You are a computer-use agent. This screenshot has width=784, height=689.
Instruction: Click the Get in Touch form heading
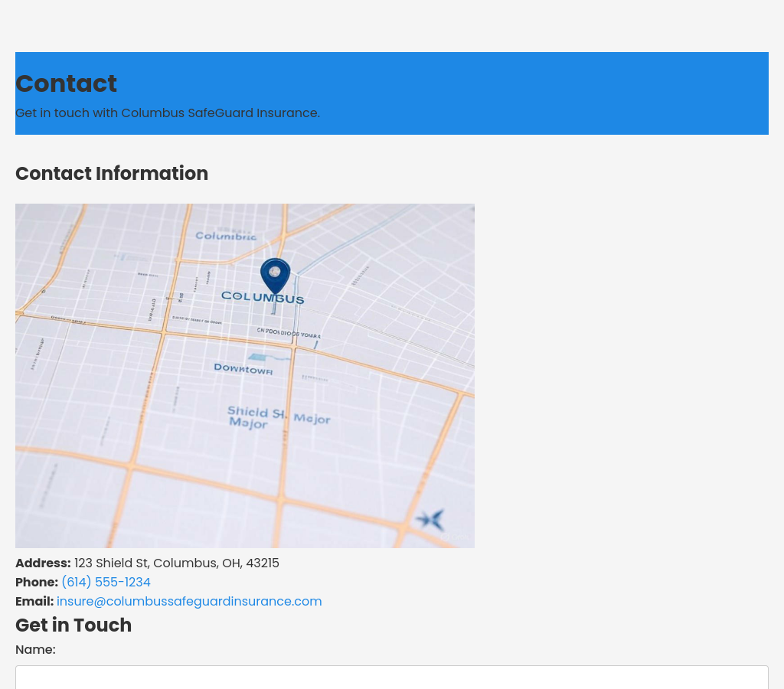pyautogui.click(x=73, y=625)
